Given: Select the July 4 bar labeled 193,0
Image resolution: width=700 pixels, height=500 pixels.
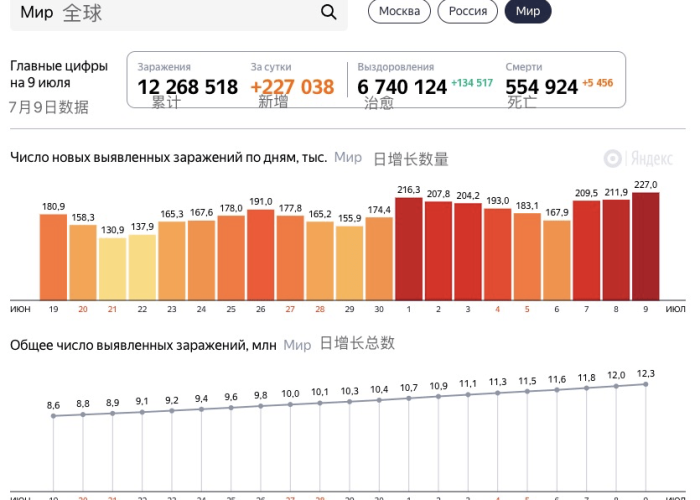Looking at the screenshot, I should click(497, 254).
